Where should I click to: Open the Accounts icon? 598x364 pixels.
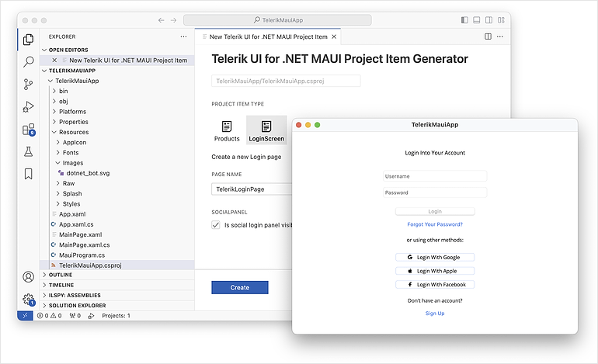28,277
